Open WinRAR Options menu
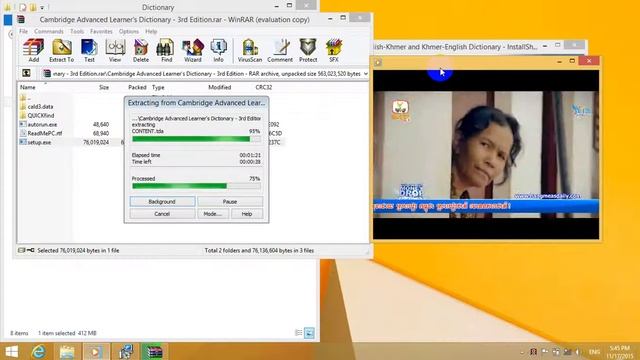 click(x=129, y=31)
